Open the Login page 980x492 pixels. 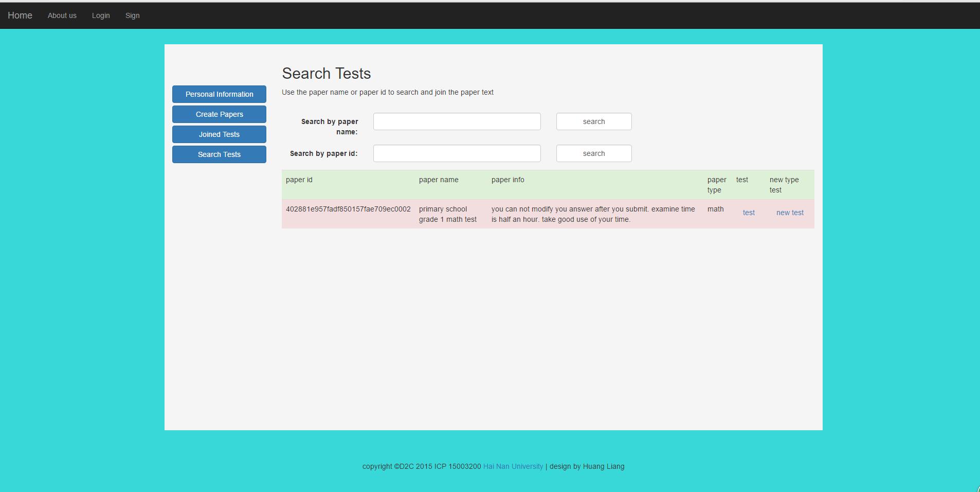(101, 15)
